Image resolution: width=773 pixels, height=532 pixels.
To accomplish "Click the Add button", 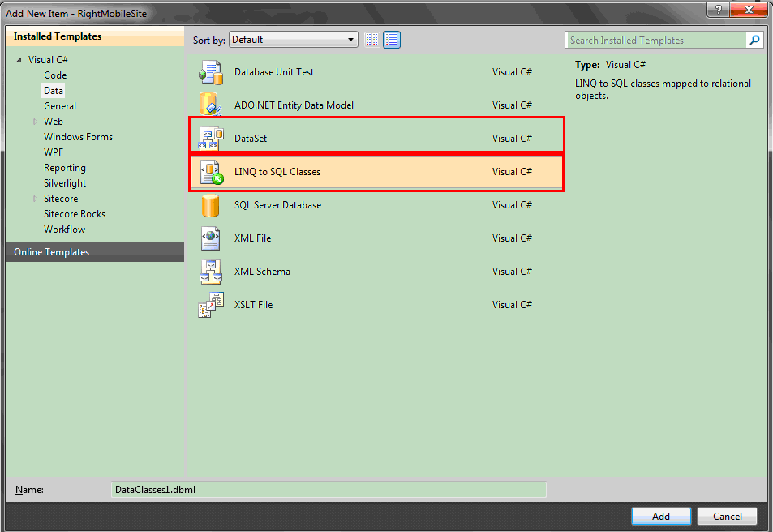I will tap(661, 517).
